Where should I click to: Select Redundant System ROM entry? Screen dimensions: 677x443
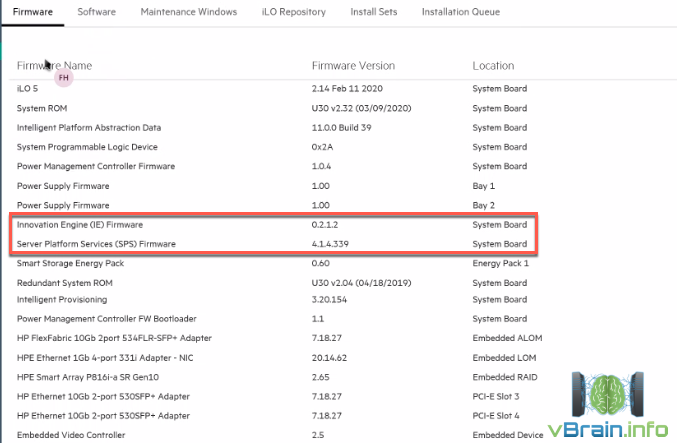pos(65,283)
